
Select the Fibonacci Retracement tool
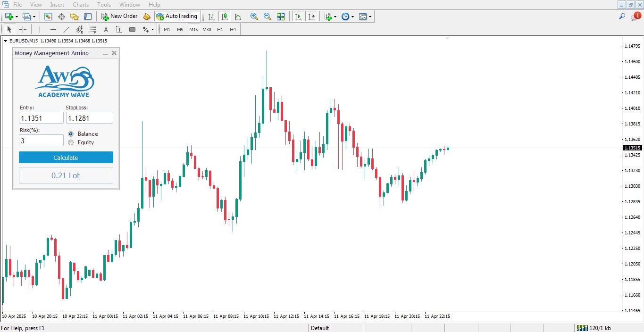pyautogui.click(x=93, y=29)
